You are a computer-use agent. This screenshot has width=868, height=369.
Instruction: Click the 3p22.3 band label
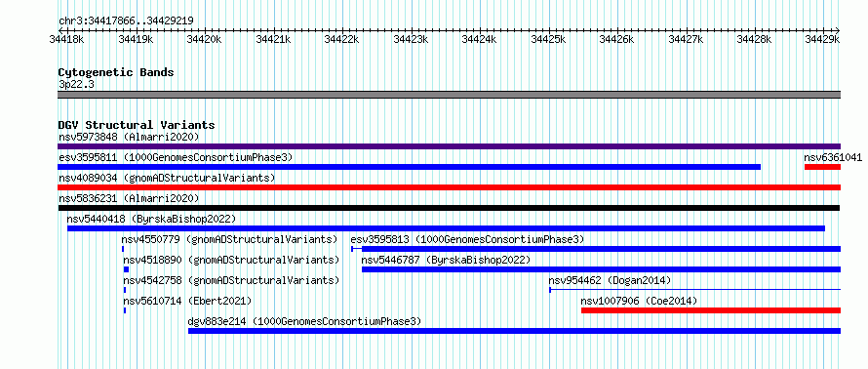[76, 84]
